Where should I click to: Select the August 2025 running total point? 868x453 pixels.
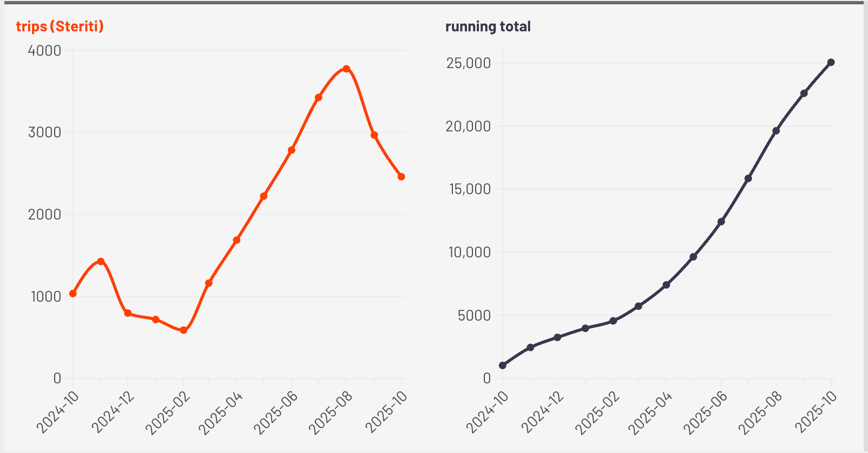pos(776,131)
